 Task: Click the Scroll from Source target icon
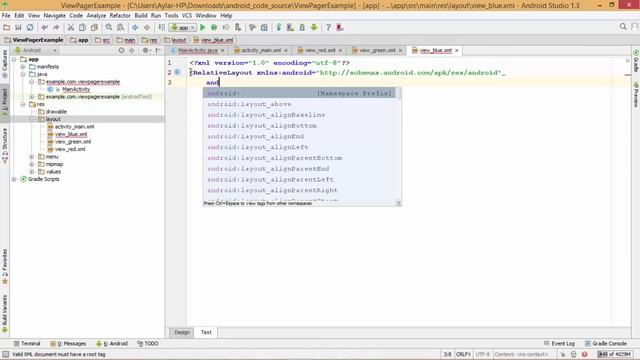point(121,50)
